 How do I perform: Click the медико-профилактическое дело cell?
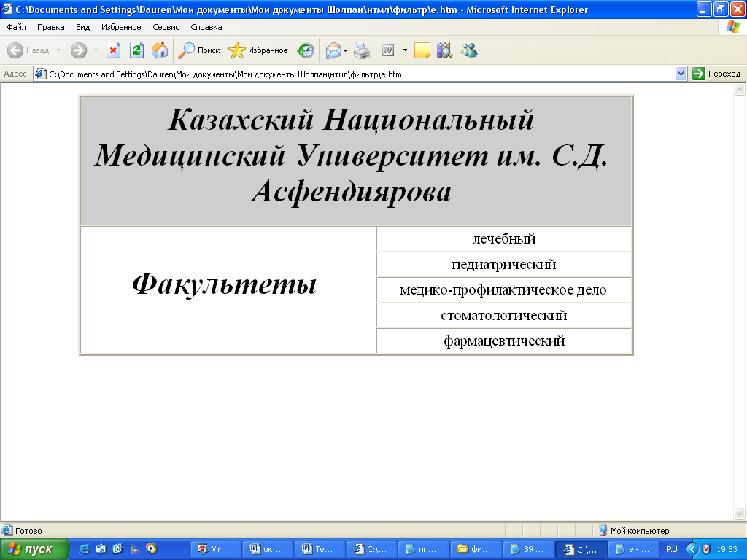click(x=503, y=290)
